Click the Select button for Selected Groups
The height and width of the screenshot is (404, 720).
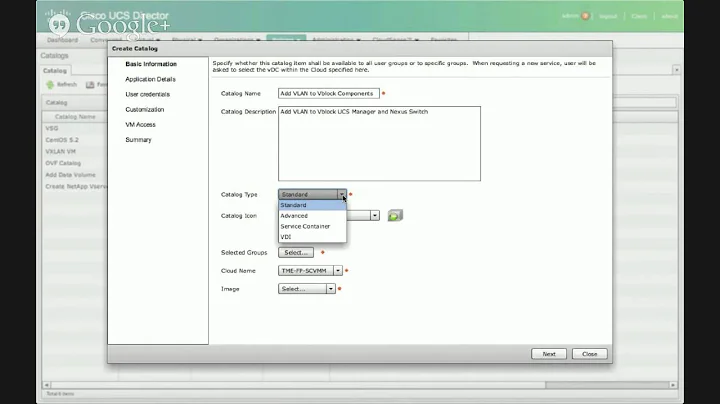click(296, 252)
